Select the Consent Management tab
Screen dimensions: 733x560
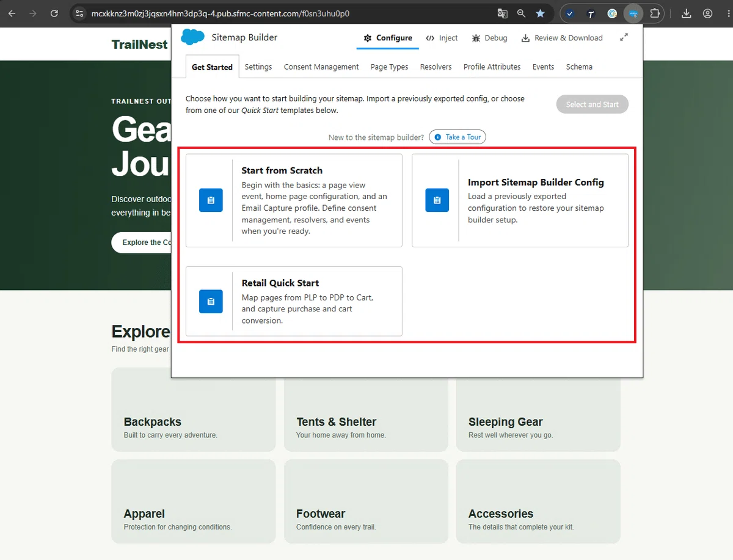point(321,67)
